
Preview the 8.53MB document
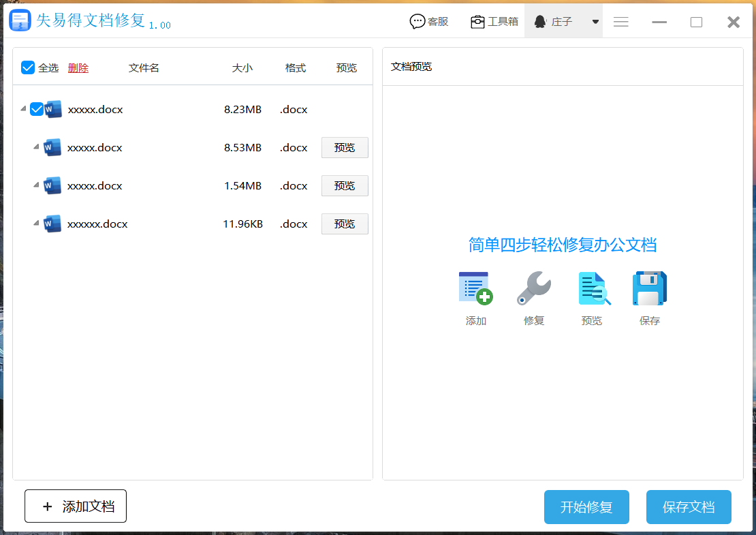coord(345,147)
